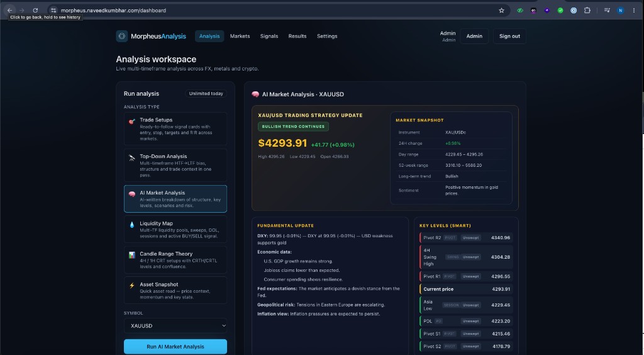Select the AI Market Analysis option card

click(x=175, y=199)
